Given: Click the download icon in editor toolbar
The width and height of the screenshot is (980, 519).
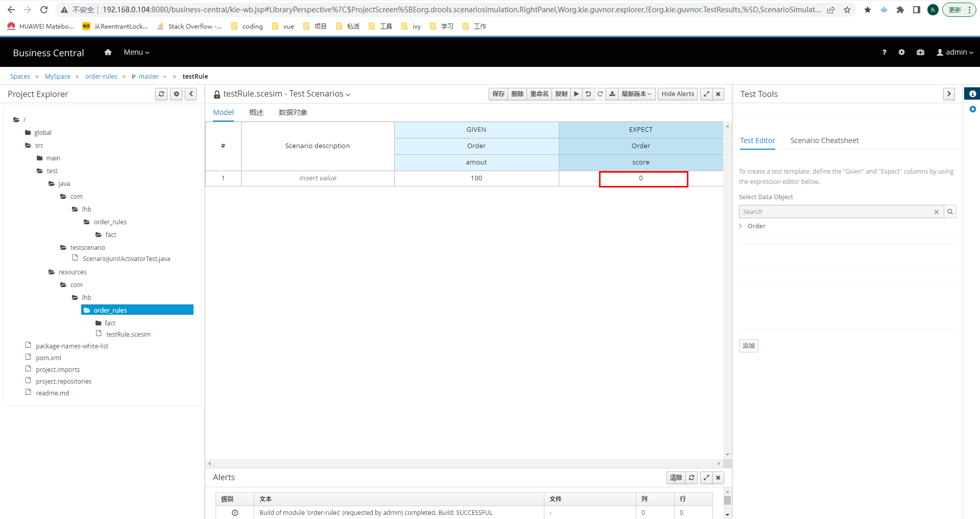Looking at the screenshot, I should coord(612,94).
